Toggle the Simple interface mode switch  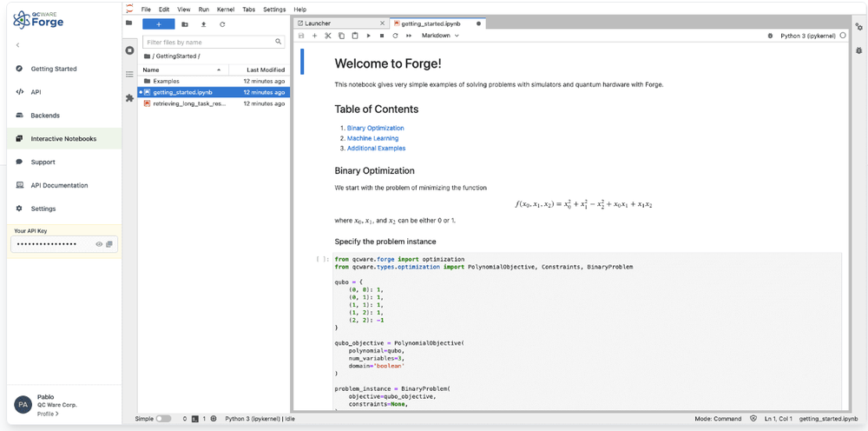pyautogui.click(x=163, y=419)
